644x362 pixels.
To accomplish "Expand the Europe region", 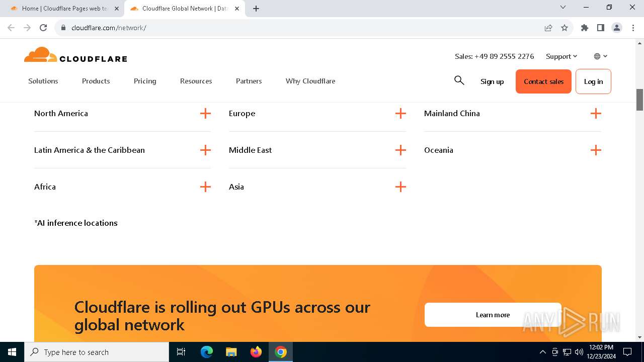I will click(x=317, y=114).
